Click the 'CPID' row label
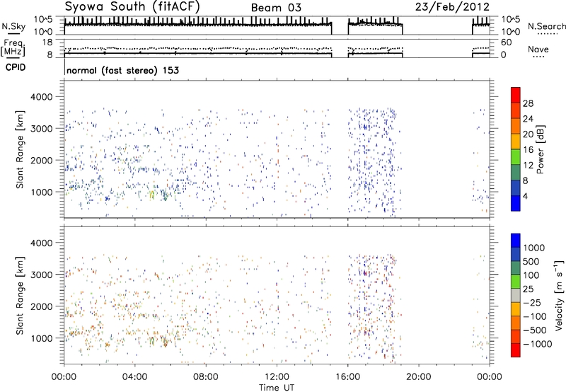 16,67
